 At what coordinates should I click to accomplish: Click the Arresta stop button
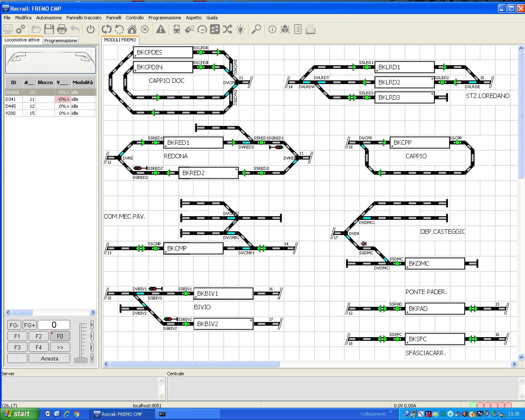pos(50,358)
